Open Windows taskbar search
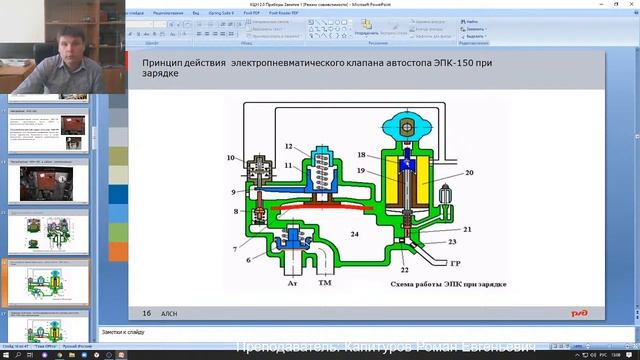This screenshot has height=360, width=640. [x=18, y=355]
